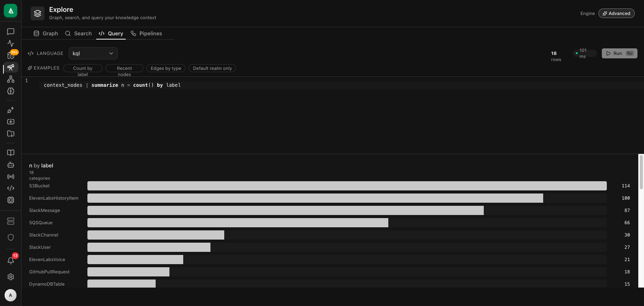Open the folder sync icon in sidebar
This screenshot has width=644, height=306.
point(11,134)
